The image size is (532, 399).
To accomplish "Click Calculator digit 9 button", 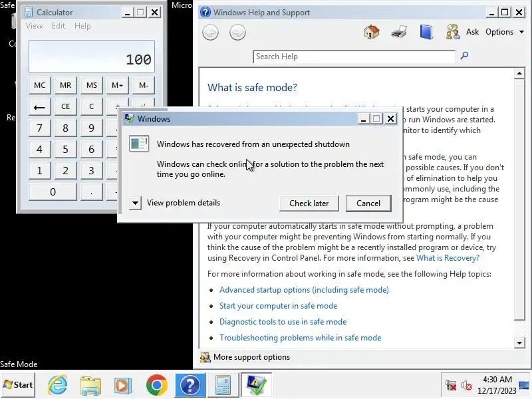I will tap(92, 128).
